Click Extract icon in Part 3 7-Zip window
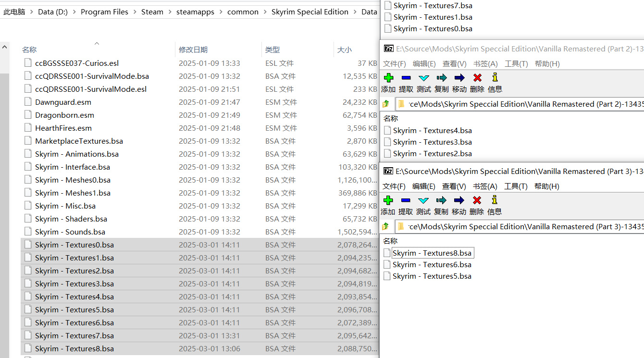 [406, 200]
